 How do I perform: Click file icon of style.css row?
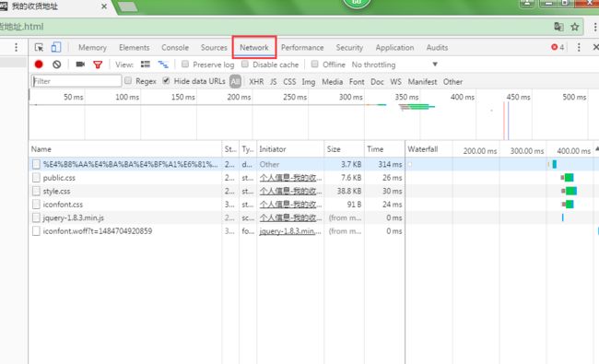[x=36, y=191]
